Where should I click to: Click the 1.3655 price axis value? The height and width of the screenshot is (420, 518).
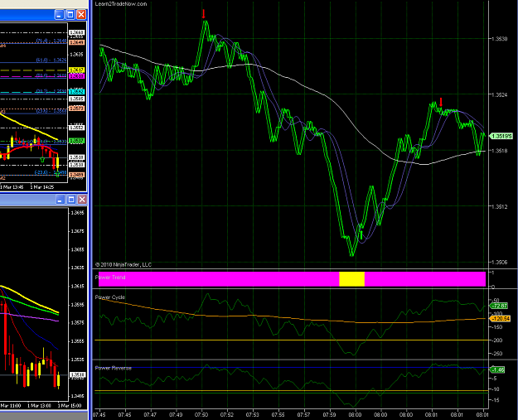[x=78, y=249]
